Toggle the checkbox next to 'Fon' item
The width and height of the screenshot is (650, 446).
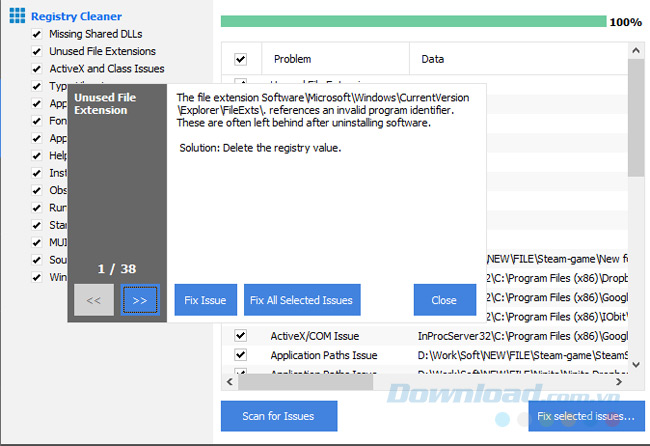37,121
